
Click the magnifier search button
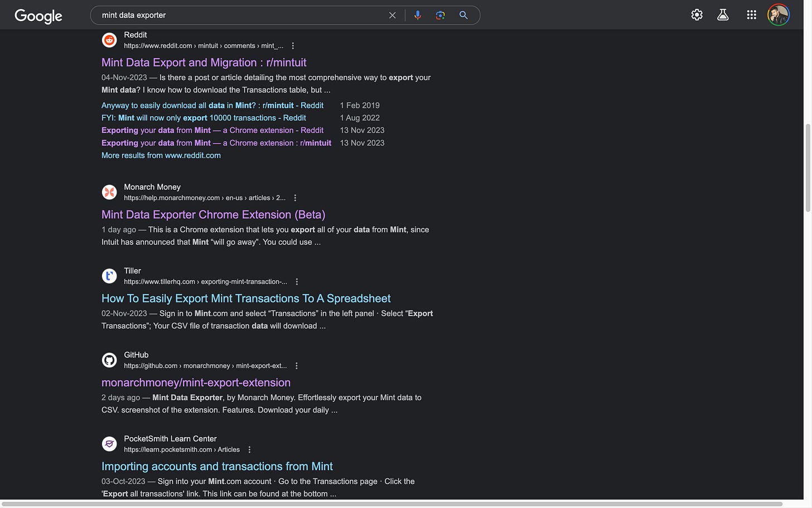click(x=463, y=15)
